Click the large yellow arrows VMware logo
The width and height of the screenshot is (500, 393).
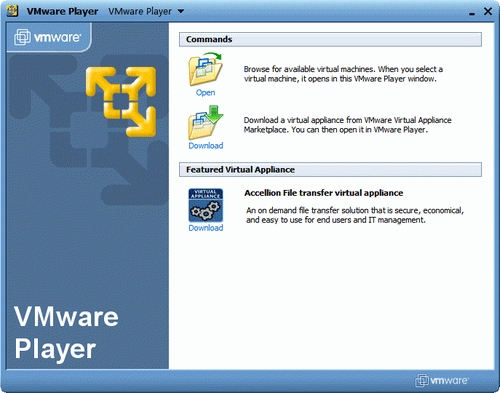tap(121, 102)
